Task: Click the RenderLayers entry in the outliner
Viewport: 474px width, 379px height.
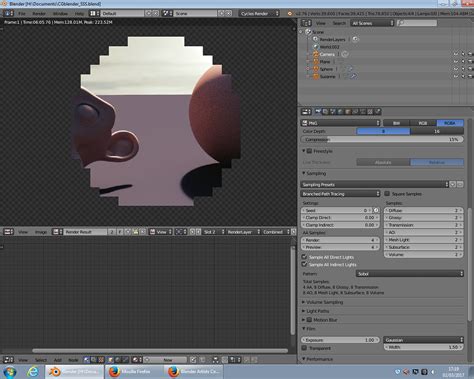Action: [x=332, y=39]
